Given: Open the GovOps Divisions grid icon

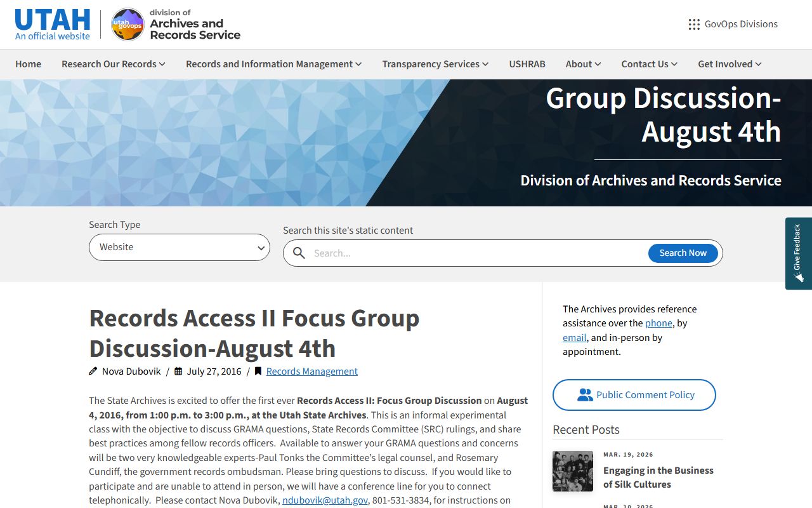Looking at the screenshot, I should pos(694,24).
